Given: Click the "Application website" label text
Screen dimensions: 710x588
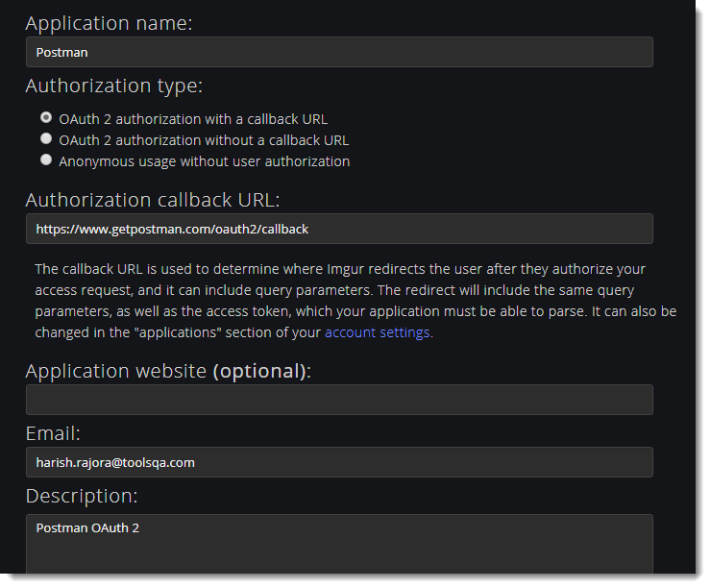Looking at the screenshot, I should click(x=116, y=371).
